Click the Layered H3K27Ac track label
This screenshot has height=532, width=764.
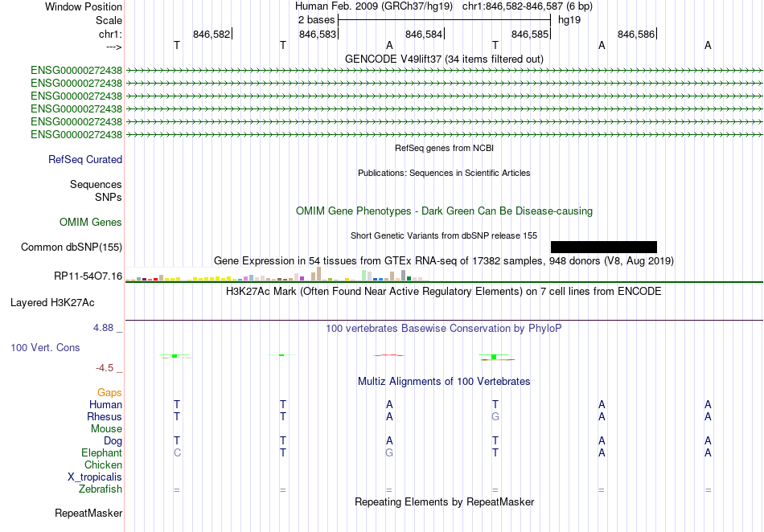pos(52,303)
